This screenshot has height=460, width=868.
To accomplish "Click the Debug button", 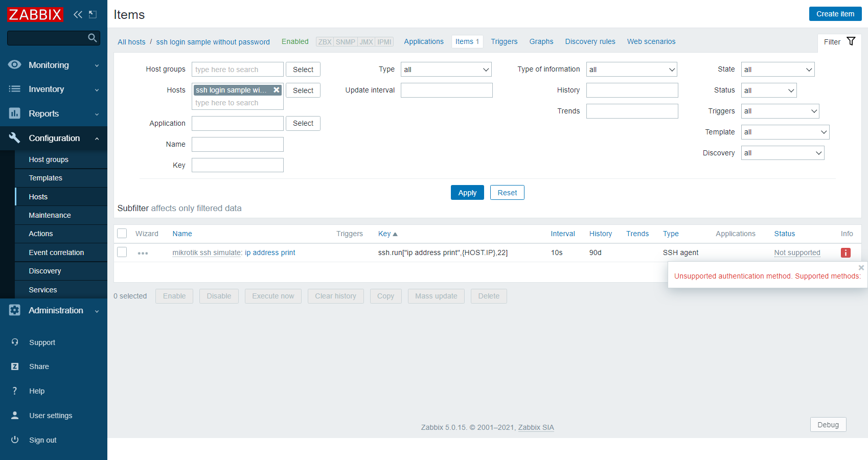I will [828, 425].
